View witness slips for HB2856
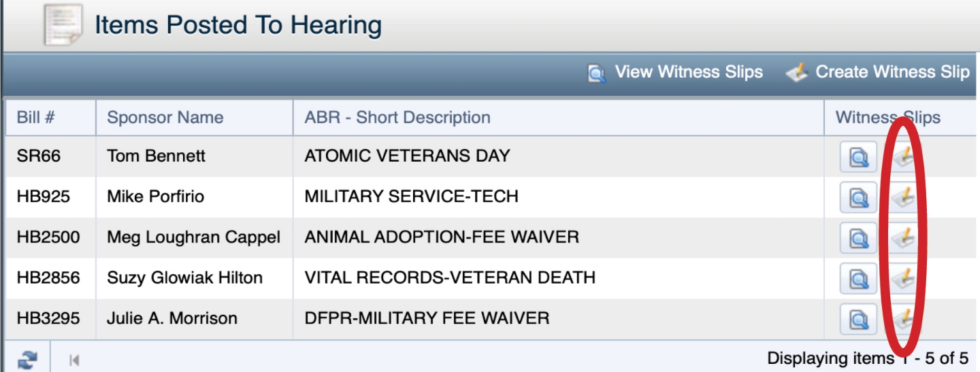Viewport: 980px width, 372px height. tap(858, 278)
